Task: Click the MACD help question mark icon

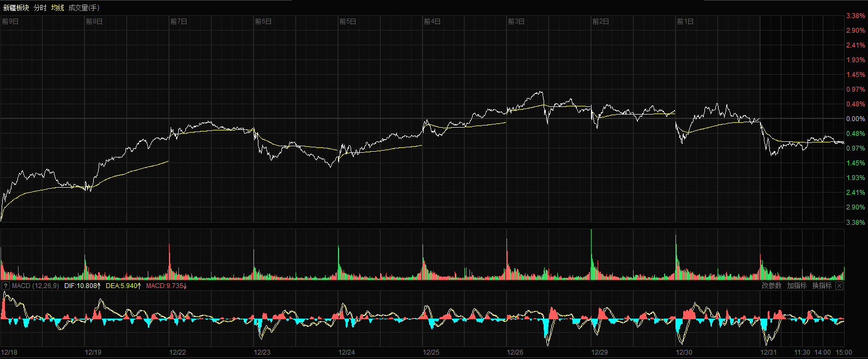Action: click(5, 286)
